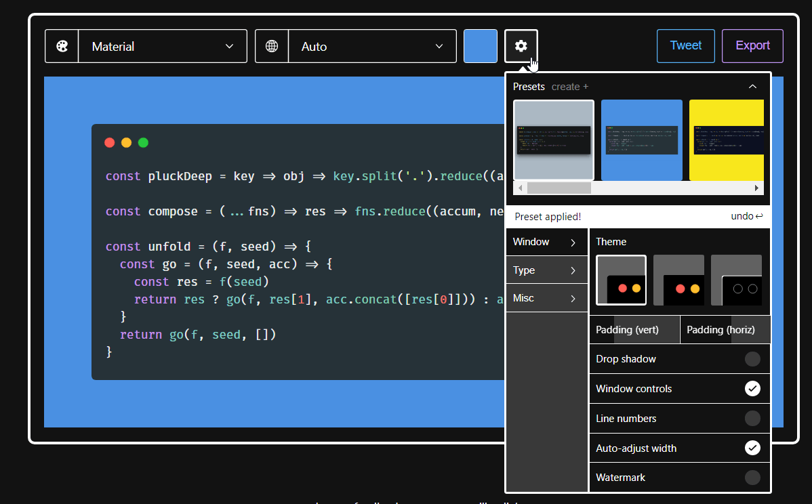Disable Auto-adjust width

752,448
